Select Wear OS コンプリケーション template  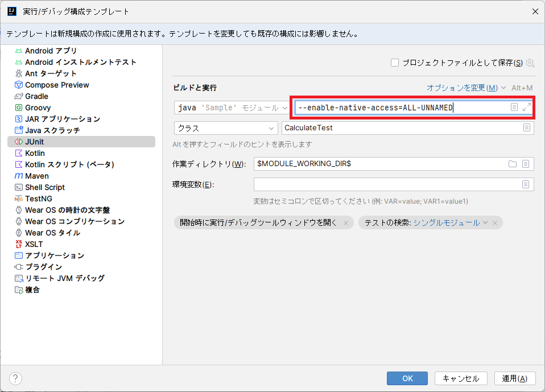pos(81,221)
